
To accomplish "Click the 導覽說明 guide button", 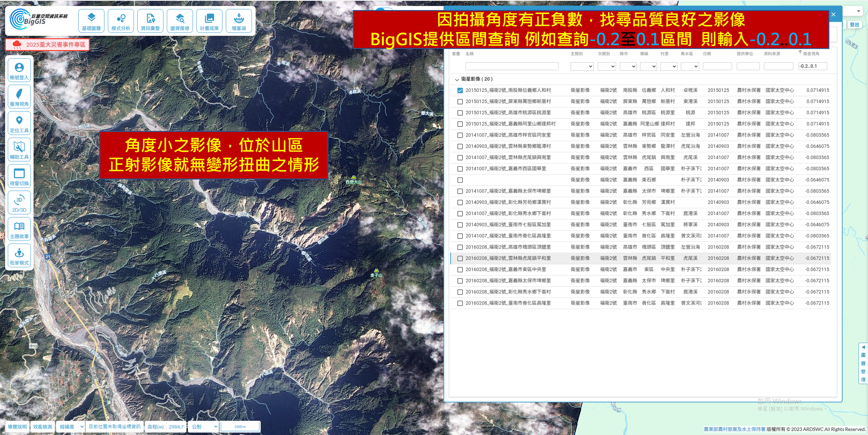I will click(17, 427).
